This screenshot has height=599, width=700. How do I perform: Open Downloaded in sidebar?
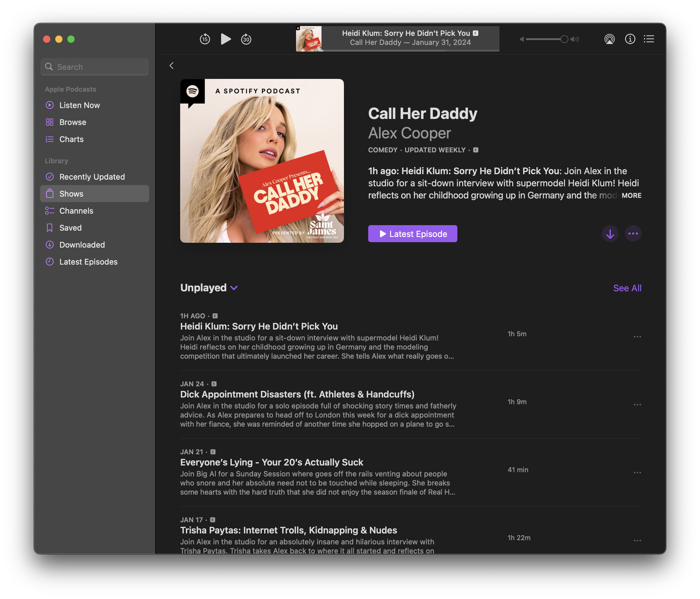coord(95,245)
